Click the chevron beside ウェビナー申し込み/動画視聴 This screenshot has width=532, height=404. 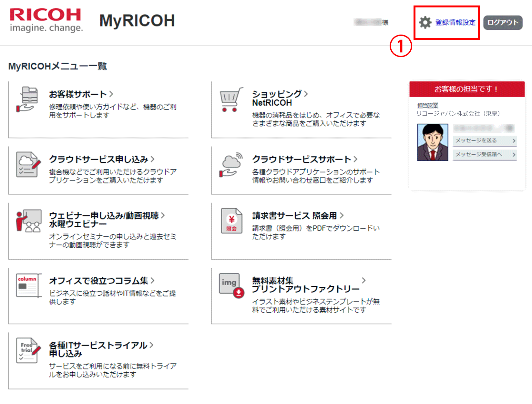(x=163, y=215)
